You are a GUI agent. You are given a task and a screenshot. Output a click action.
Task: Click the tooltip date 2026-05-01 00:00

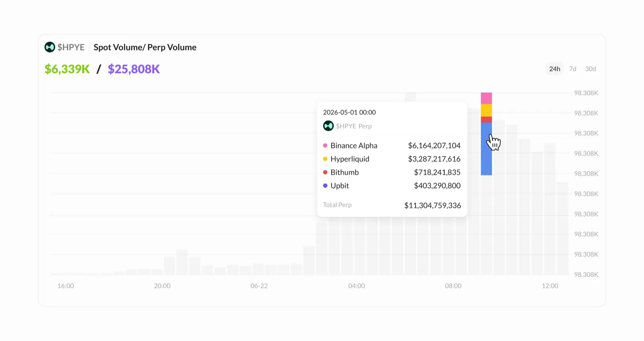(349, 112)
